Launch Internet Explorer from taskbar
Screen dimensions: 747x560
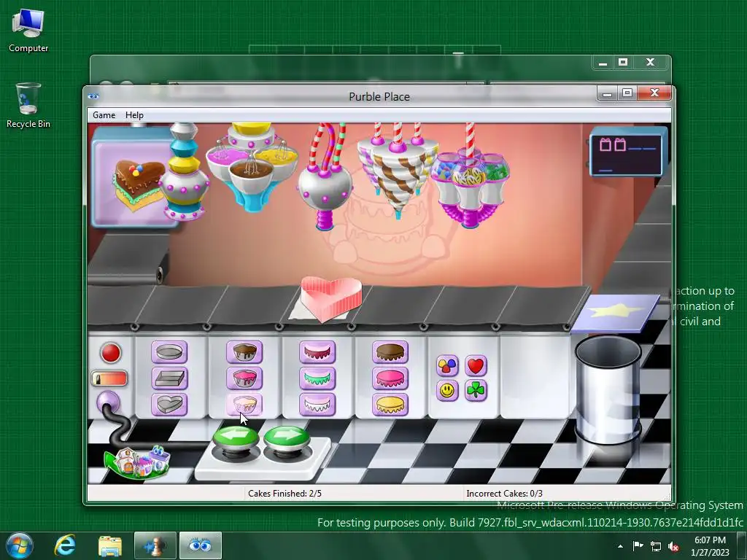pos(65,545)
